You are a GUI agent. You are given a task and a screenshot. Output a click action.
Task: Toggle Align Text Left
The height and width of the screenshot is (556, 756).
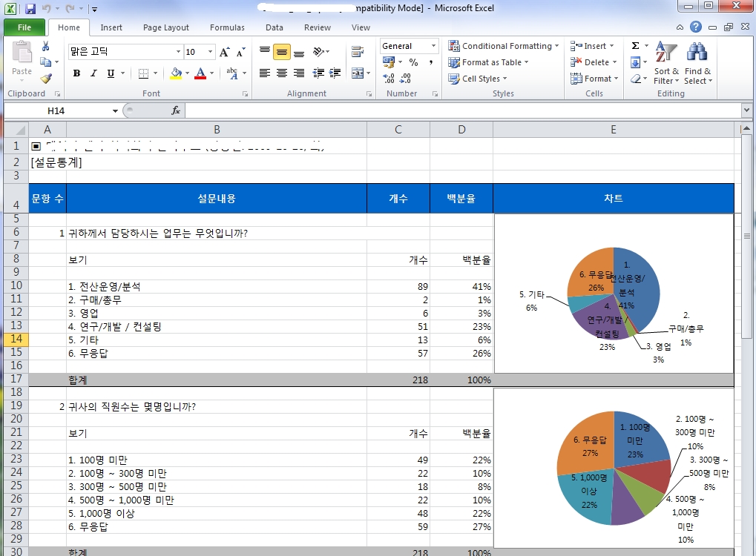[265, 73]
